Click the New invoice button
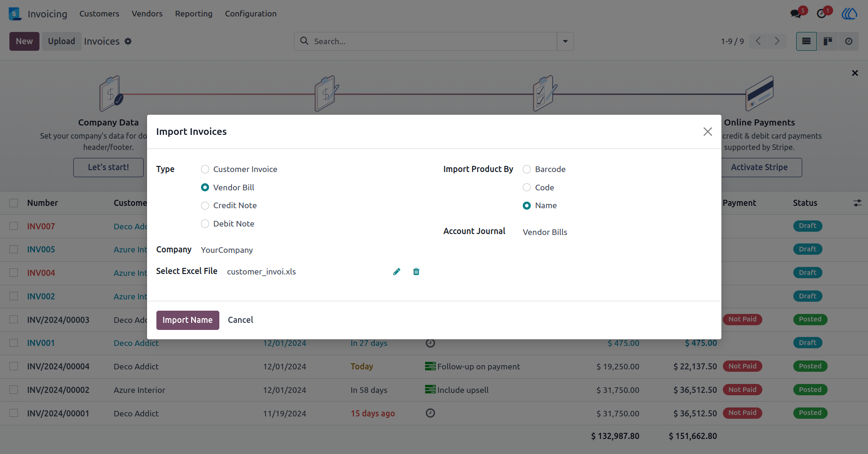This screenshot has height=454, width=868. click(x=24, y=41)
